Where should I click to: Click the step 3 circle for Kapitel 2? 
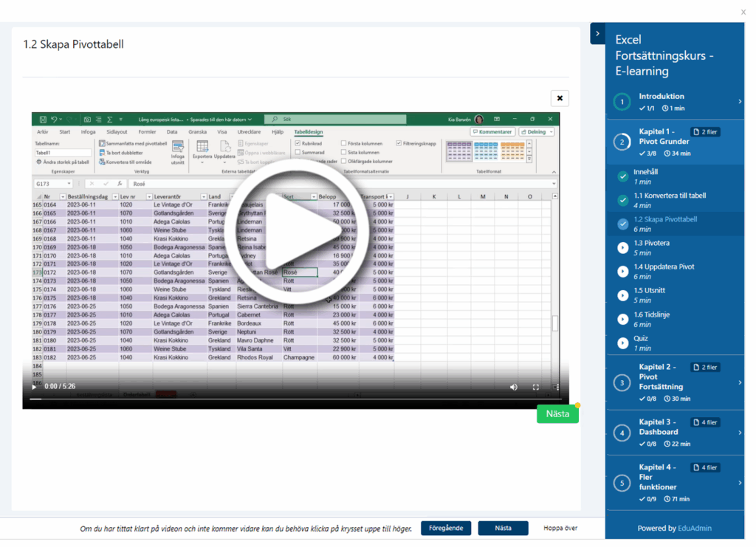tap(622, 382)
